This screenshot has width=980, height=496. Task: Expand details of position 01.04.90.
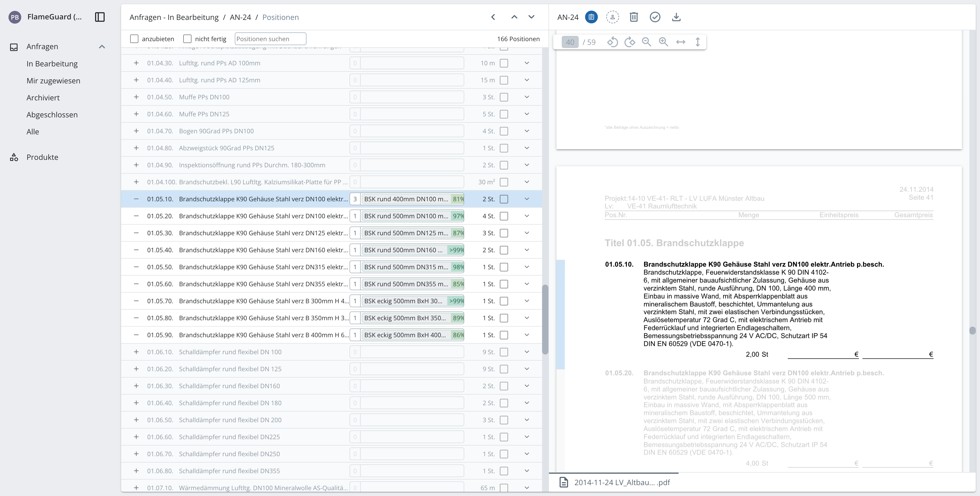tap(527, 165)
